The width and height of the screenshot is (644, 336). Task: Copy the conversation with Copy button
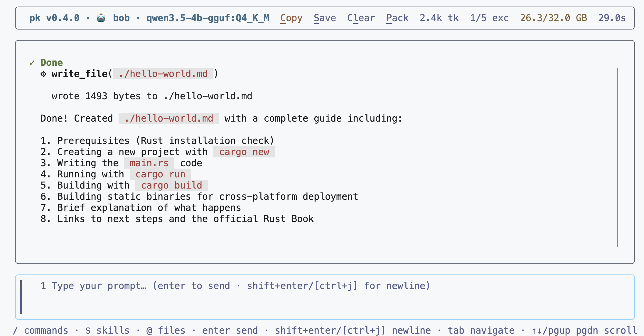(291, 18)
